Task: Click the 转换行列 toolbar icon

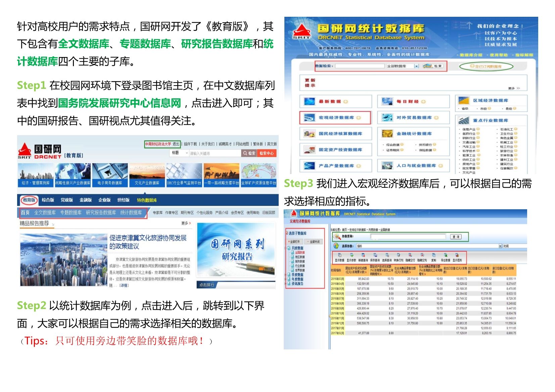Action: [399, 255]
